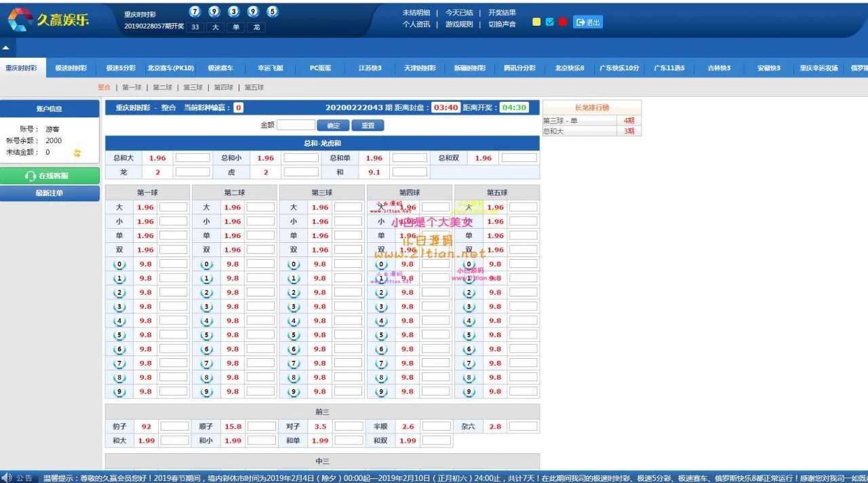Click the 退出 logout button

click(x=587, y=22)
